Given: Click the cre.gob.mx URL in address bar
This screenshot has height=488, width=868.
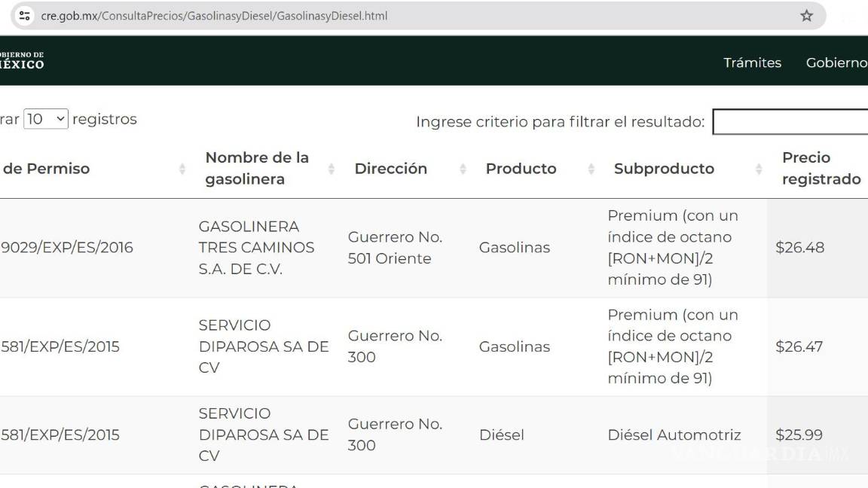Looking at the screenshot, I should [x=214, y=16].
